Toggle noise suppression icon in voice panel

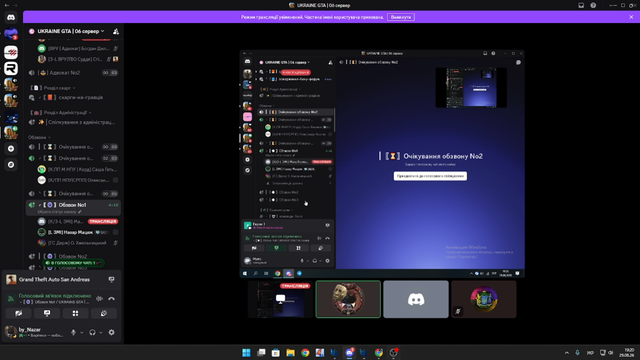99,299
